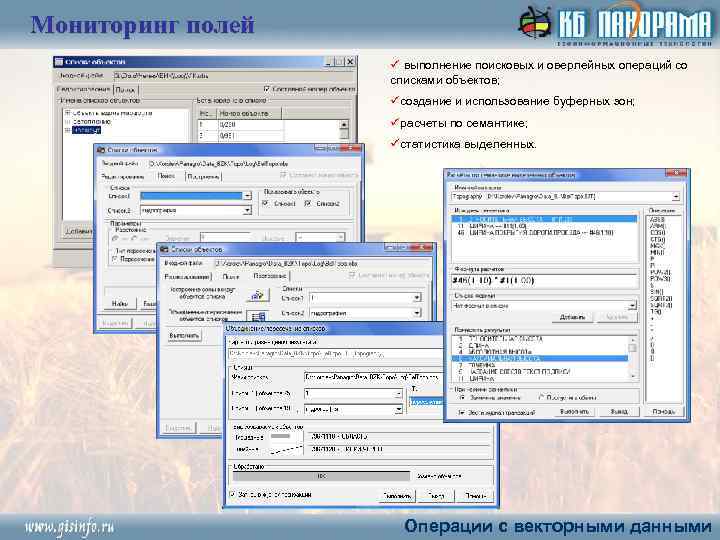Switch to Редактирование tab in back window
The height and width of the screenshot is (540, 720).
pos(83,89)
